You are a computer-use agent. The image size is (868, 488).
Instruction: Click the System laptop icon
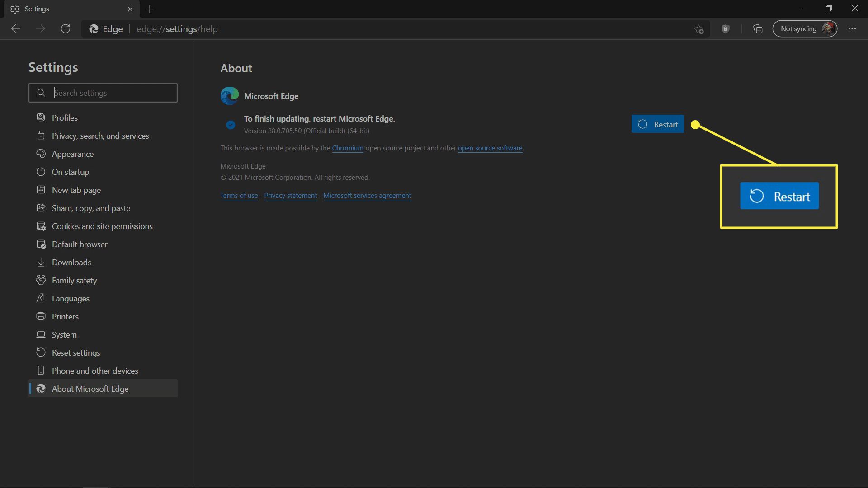(x=41, y=334)
